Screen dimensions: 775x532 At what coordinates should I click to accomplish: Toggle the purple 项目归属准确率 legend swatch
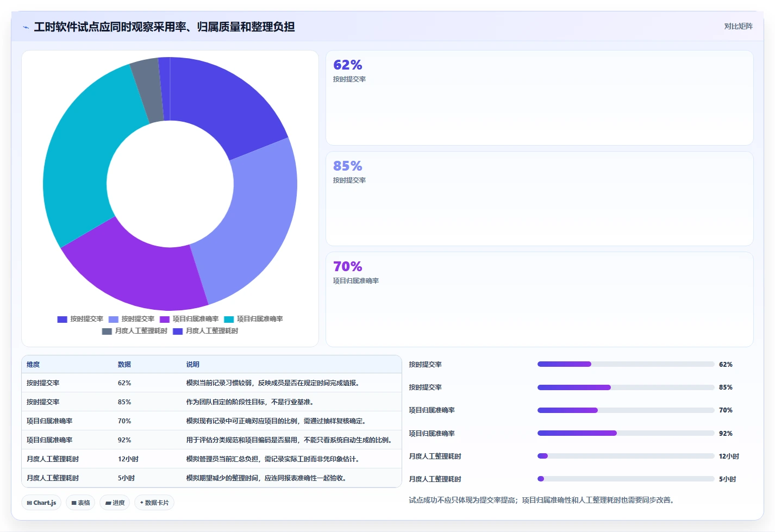click(x=164, y=319)
